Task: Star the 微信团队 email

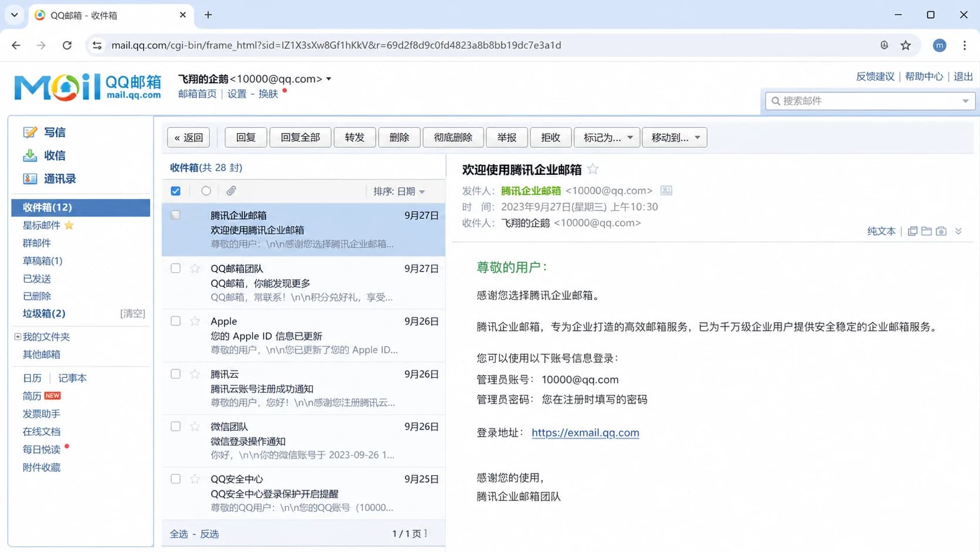Action: point(195,426)
